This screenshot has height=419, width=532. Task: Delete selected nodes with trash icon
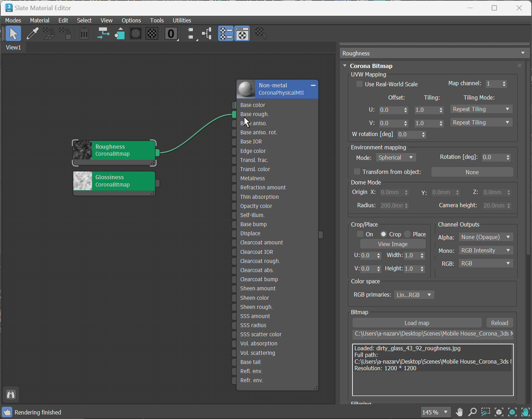[84, 34]
